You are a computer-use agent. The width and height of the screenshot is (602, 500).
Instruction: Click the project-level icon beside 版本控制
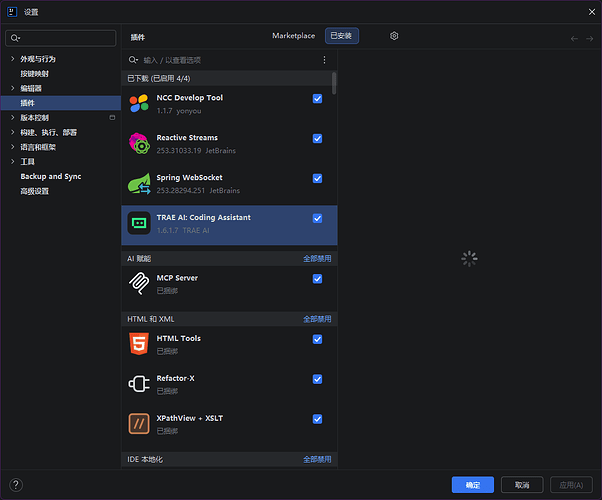[112, 118]
